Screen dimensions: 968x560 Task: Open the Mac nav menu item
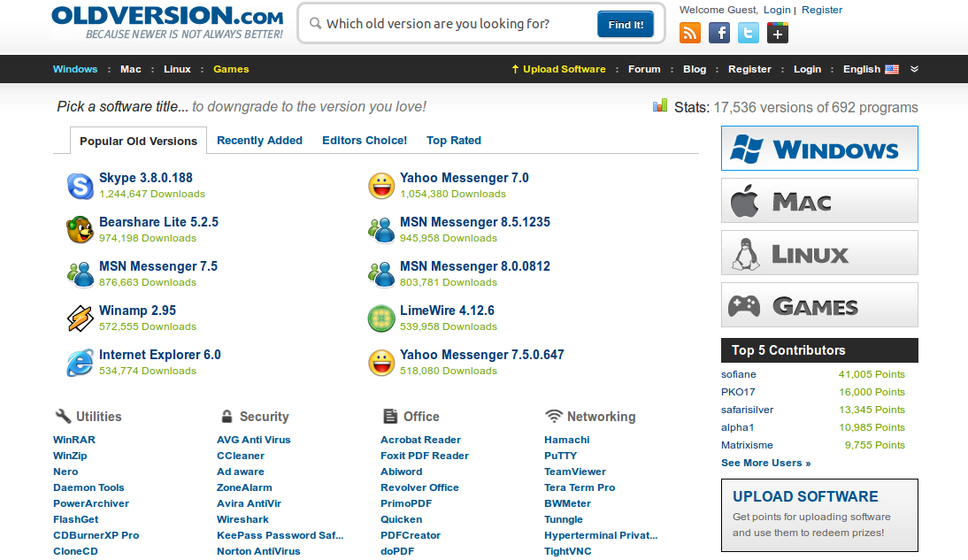131,69
